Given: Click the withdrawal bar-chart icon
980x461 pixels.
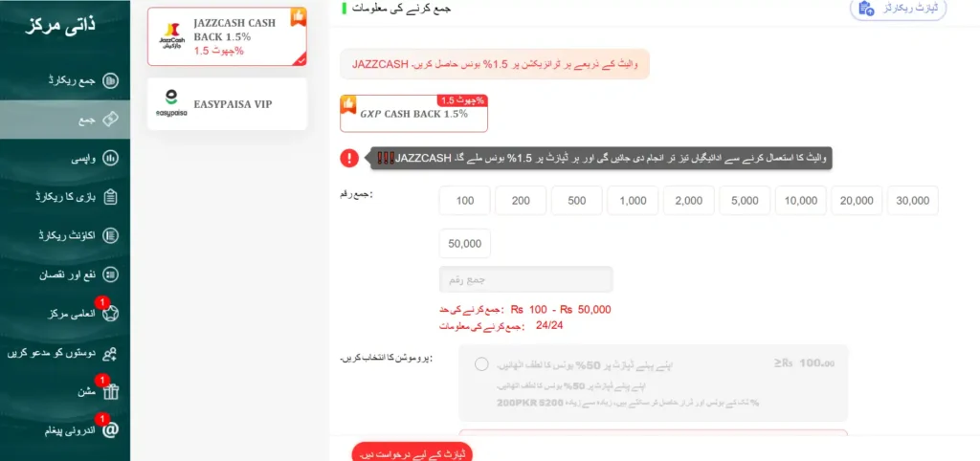Looking at the screenshot, I should click(110, 158).
